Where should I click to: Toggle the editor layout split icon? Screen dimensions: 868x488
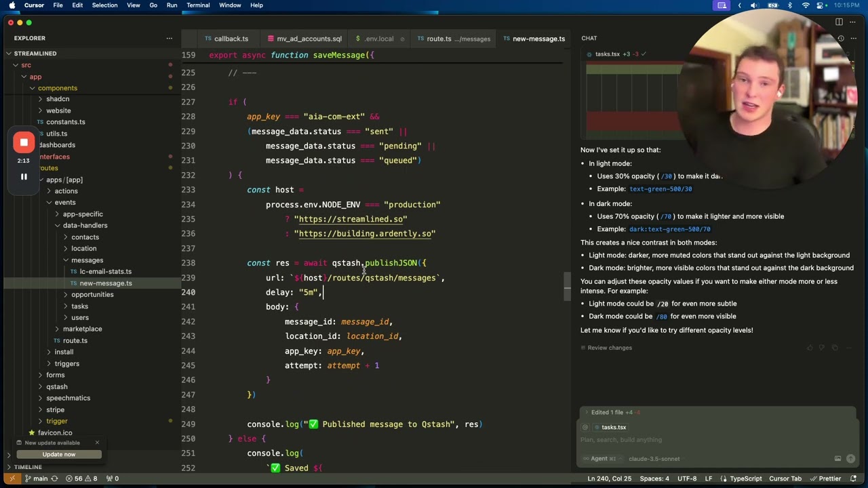coord(839,22)
